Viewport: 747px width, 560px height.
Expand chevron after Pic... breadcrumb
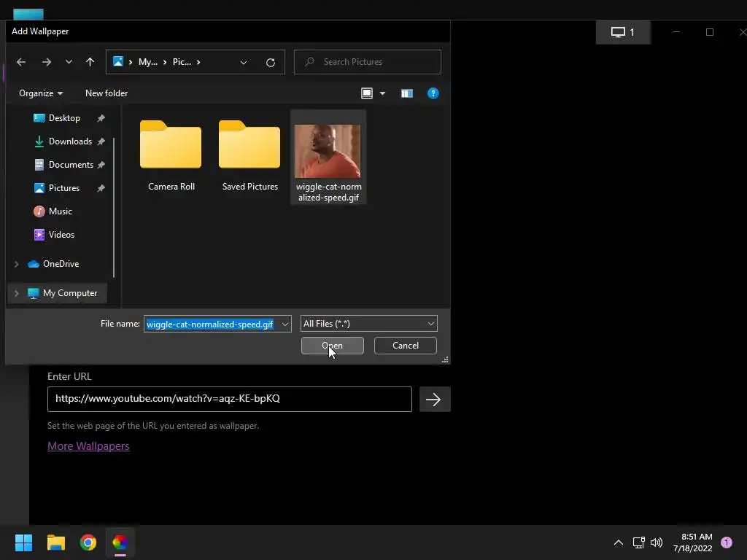pyautogui.click(x=198, y=62)
